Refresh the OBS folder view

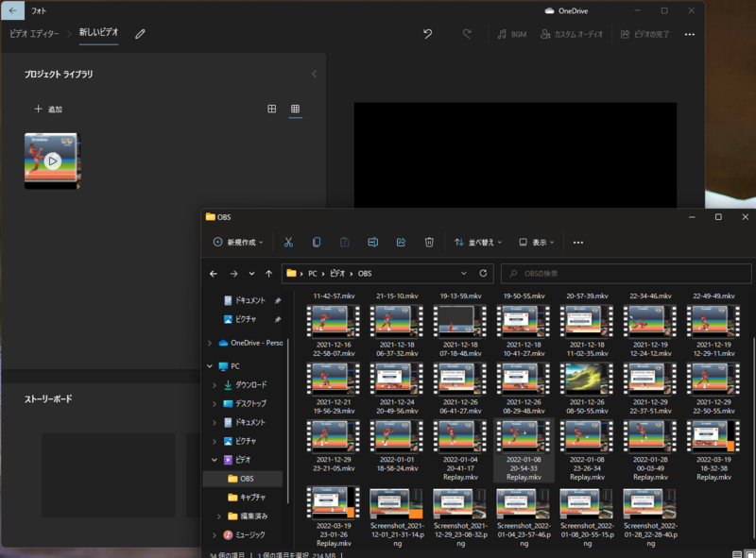pos(483,273)
